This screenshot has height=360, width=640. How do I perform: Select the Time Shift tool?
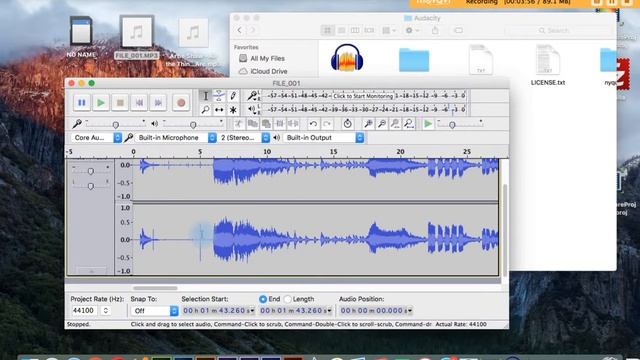(219, 110)
